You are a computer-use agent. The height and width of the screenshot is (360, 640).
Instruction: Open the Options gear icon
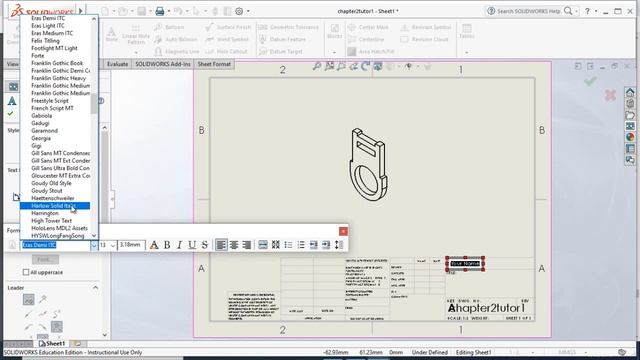[x=239, y=11]
